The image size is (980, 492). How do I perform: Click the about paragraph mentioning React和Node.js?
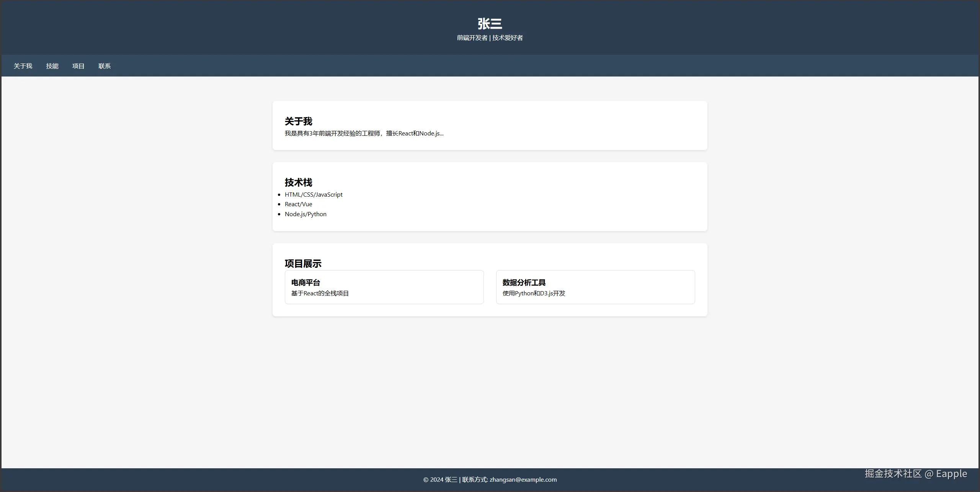364,134
